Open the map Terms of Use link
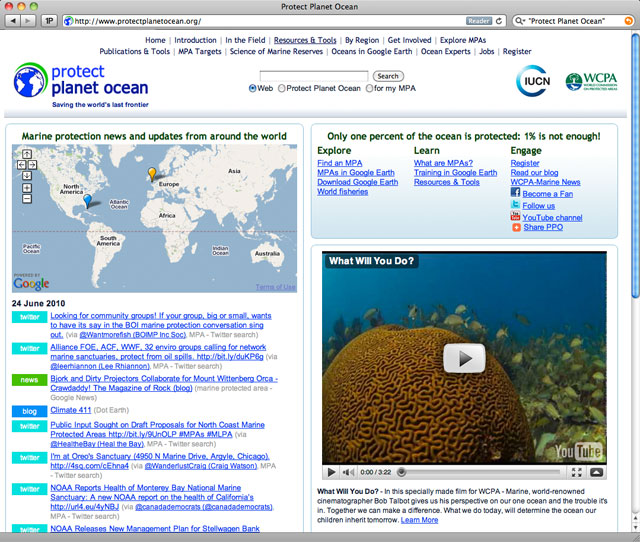This screenshot has height=542, width=640. 276,287
